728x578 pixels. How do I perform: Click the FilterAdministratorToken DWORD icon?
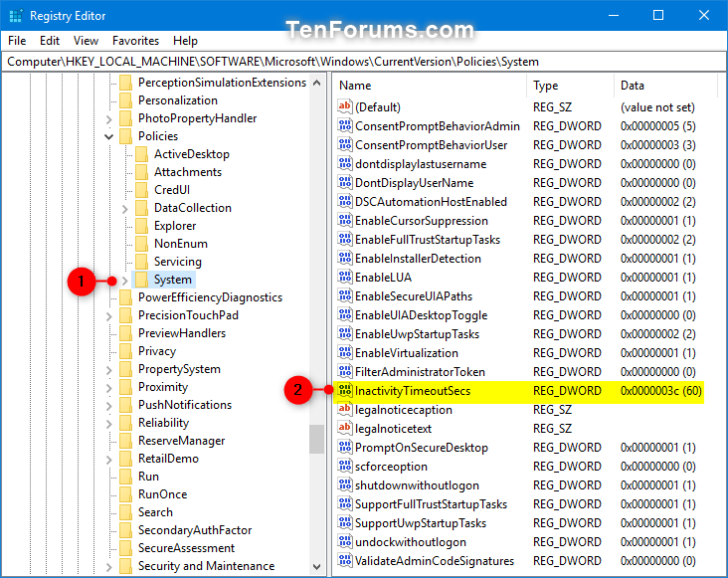click(344, 371)
